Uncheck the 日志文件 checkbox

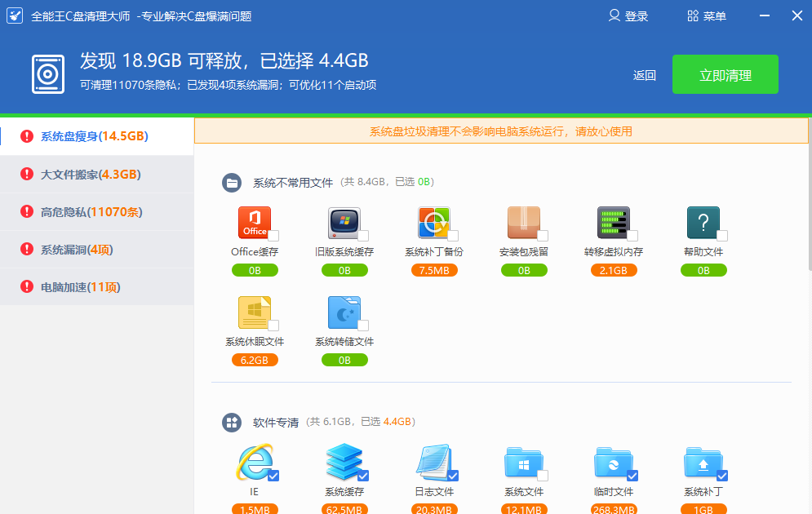pos(453,476)
